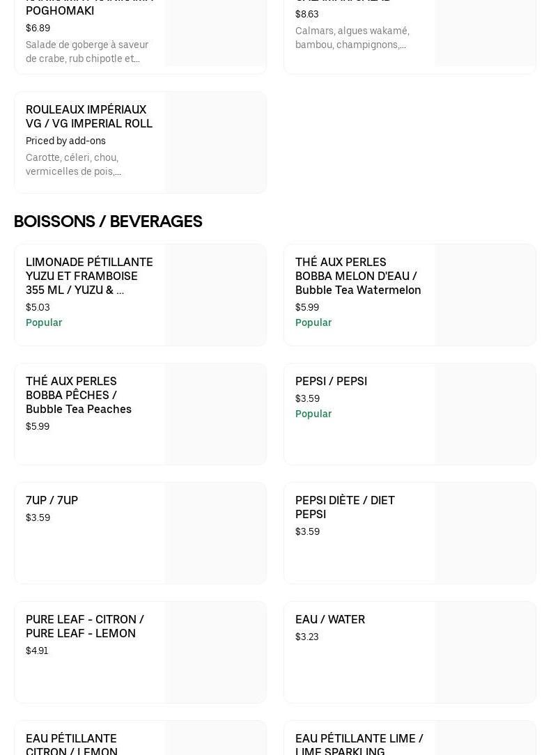
Task: Click the Rouleaux Impériaux VG image thumbnail
Action: (x=215, y=142)
